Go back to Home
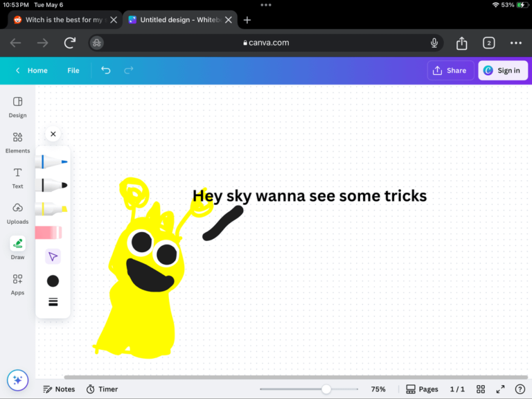Screen dimensions: 532x399 pos(32,71)
